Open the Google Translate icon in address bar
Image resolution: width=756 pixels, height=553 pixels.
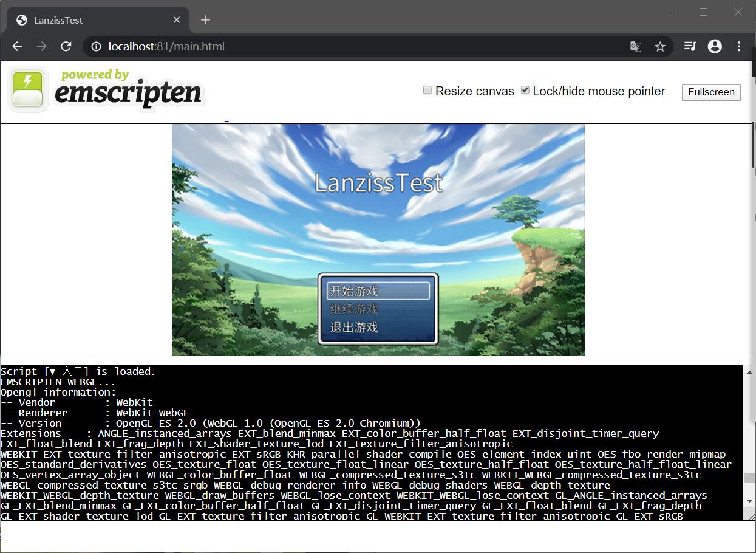(636, 46)
